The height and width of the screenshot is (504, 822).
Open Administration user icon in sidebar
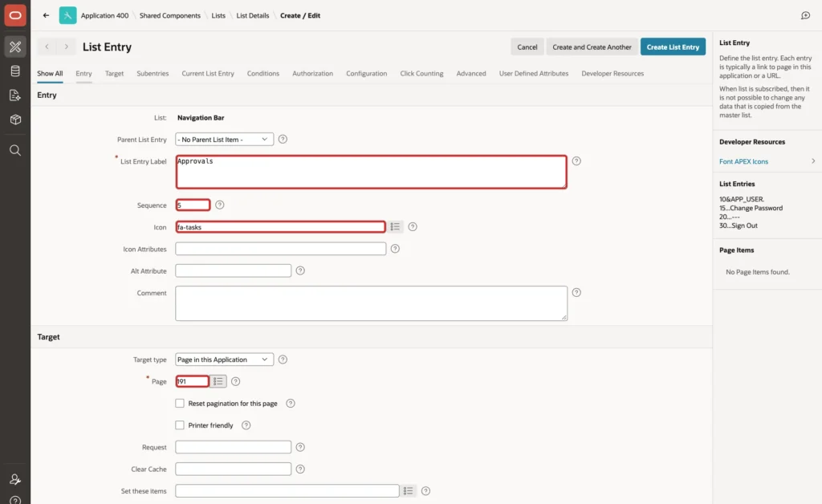click(15, 479)
